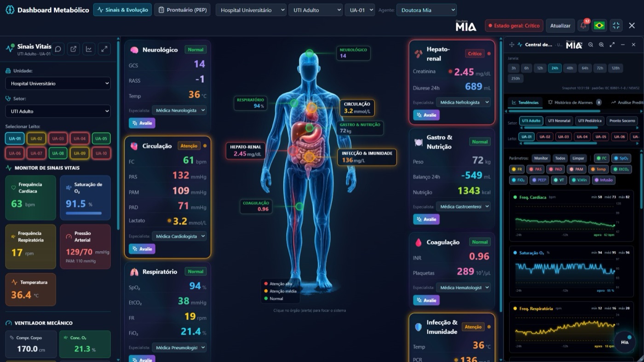The image size is (644, 362).
Task: Toggle the SpO₂ parameter chip
Action: (x=621, y=158)
